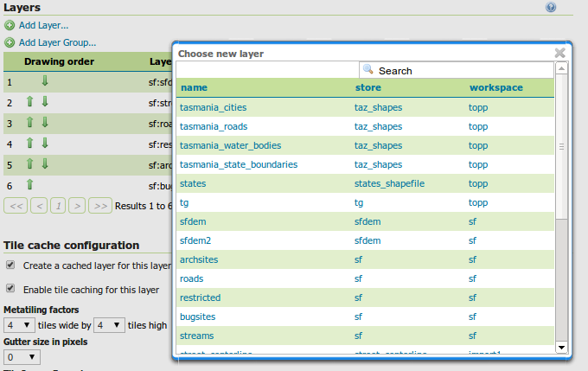Click the help icon beside Layers heading
The height and width of the screenshot is (371, 588).
(x=551, y=7)
